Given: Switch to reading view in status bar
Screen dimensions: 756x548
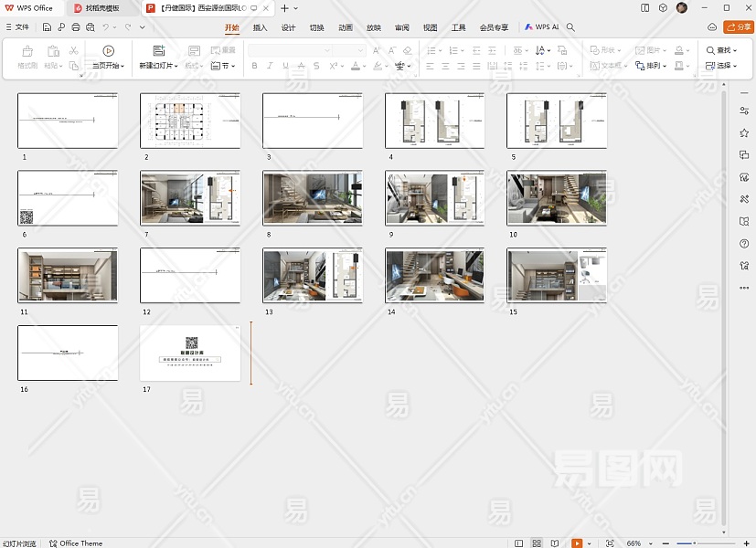Looking at the screenshot, I should [x=556, y=543].
